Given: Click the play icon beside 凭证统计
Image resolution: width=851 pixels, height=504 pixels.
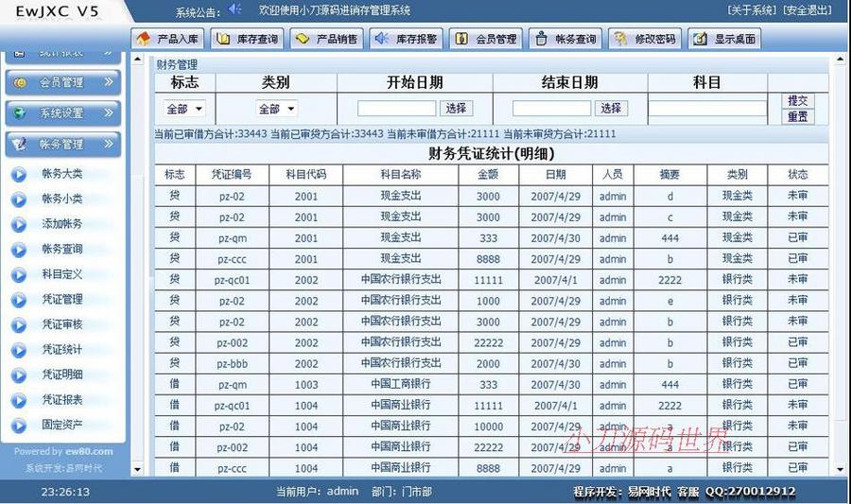Looking at the screenshot, I should pos(19,351).
